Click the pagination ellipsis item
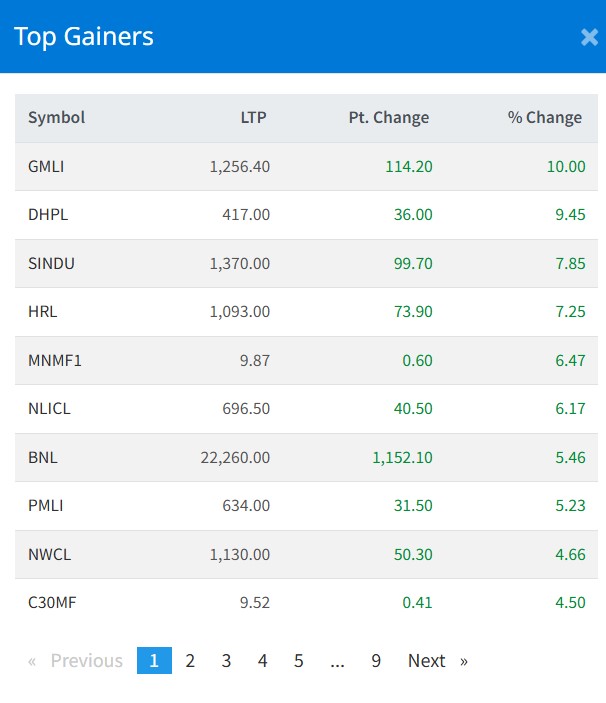The width and height of the screenshot is (606, 703). coord(338,661)
